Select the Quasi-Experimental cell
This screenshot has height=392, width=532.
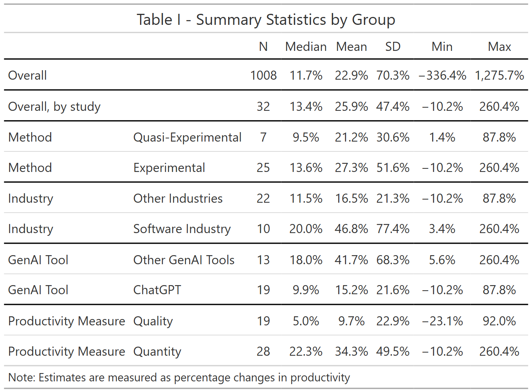pos(187,137)
